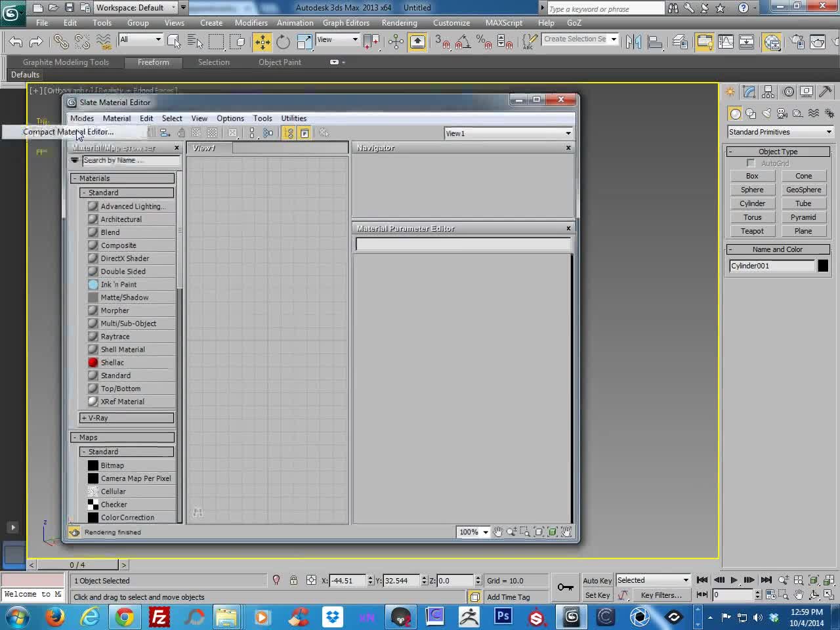Toggle Percent Snap in main toolbar
Image resolution: width=840 pixels, height=630 pixels.
click(484, 42)
